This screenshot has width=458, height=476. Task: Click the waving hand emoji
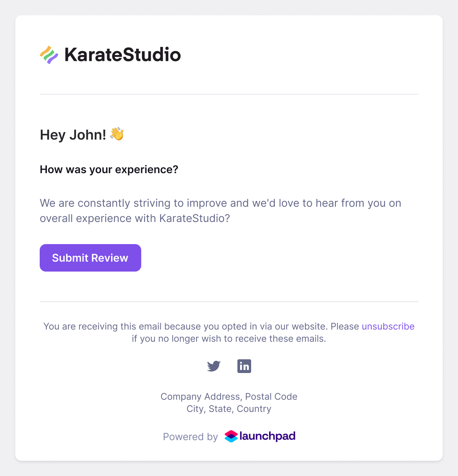click(117, 134)
